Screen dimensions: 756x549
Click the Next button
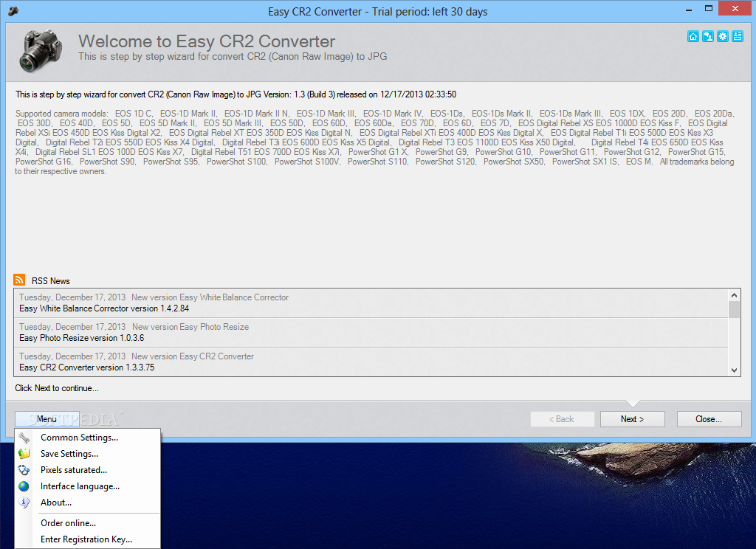[x=632, y=419]
